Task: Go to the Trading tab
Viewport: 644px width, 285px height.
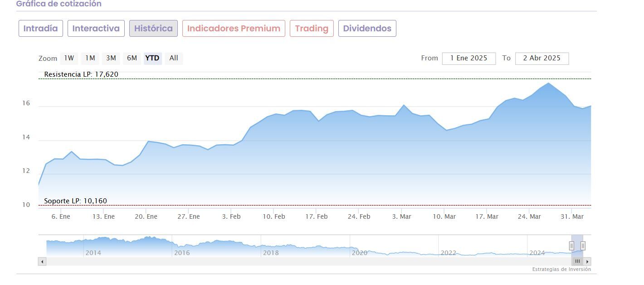Action: pos(312,29)
